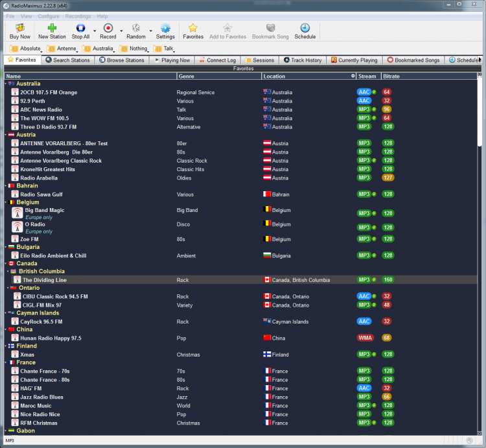
Task: Open the Nothing favorites folder
Action: pos(134,49)
